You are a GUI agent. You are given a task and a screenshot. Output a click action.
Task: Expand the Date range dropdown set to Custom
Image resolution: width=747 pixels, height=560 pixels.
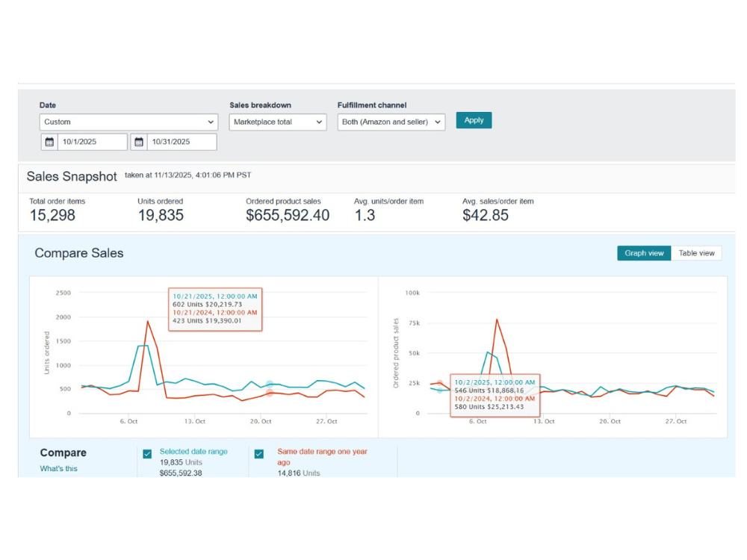[x=128, y=122]
